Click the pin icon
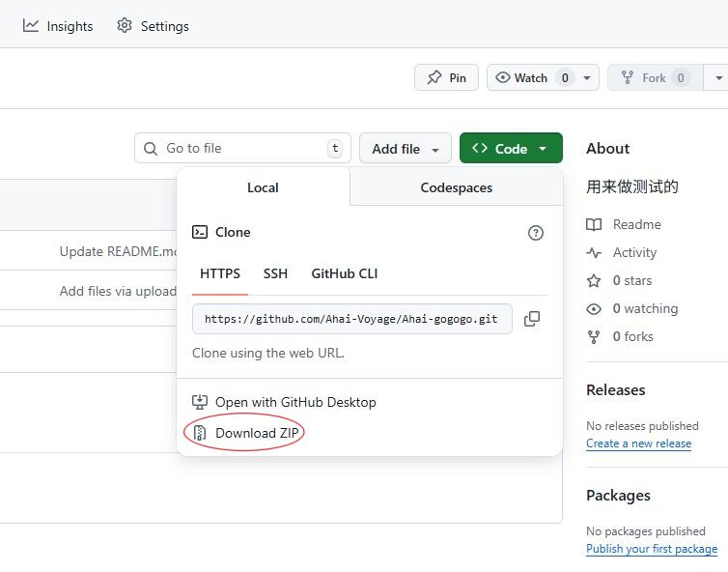The height and width of the screenshot is (572, 728). 434,77
